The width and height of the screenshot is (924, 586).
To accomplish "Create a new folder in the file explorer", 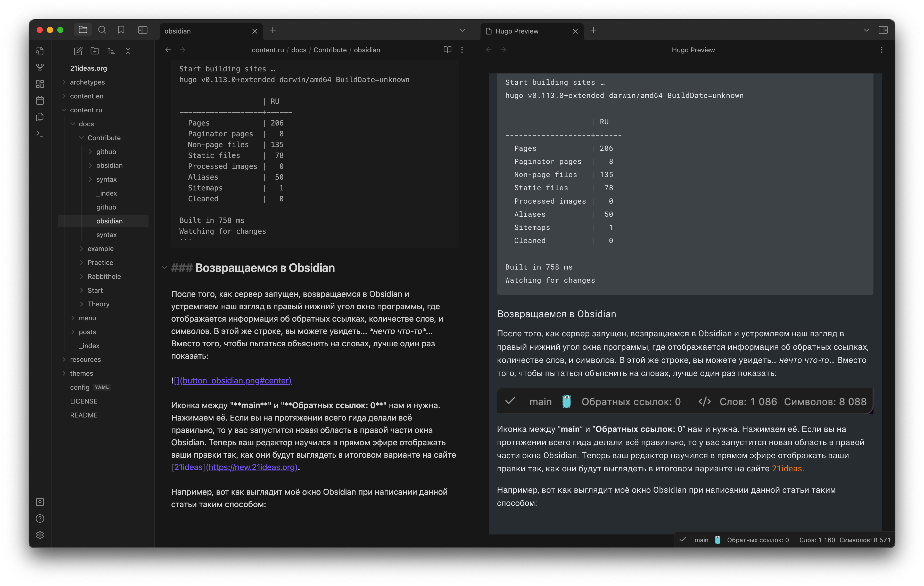I will 94,51.
